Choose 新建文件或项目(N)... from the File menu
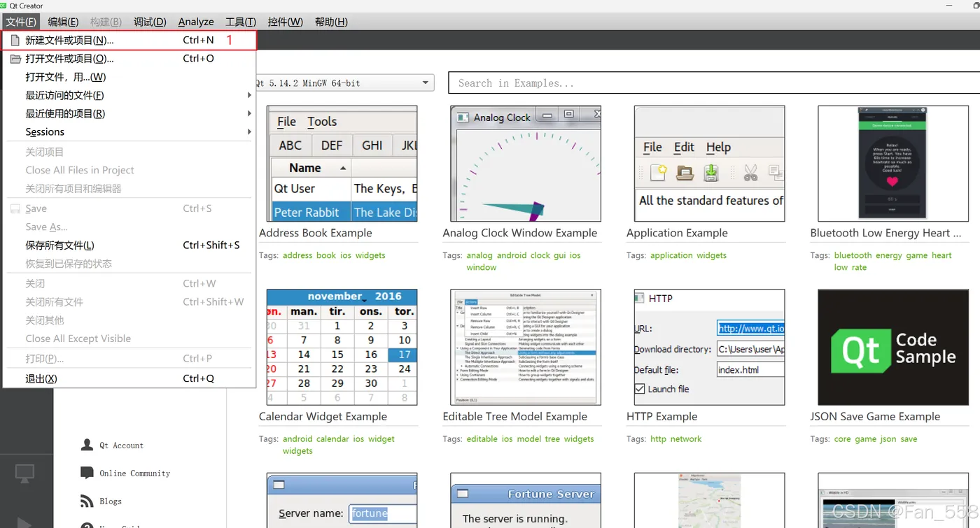The height and width of the screenshot is (528, 980). click(130, 40)
